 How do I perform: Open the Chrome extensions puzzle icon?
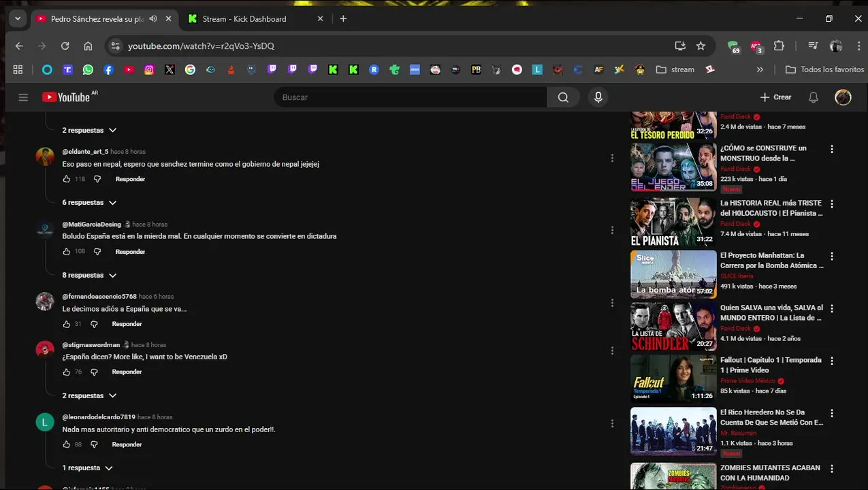tap(779, 46)
